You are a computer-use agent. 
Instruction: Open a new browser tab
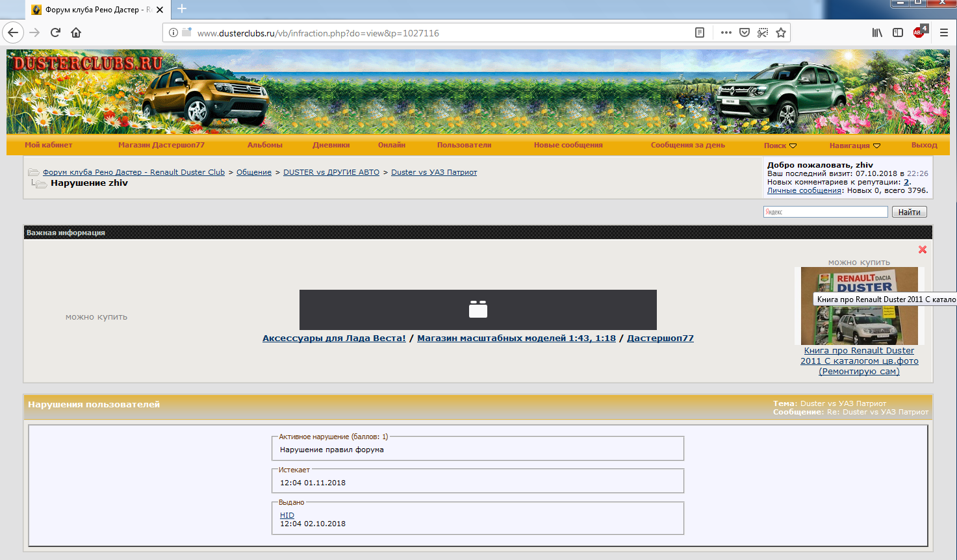[x=182, y=9]
